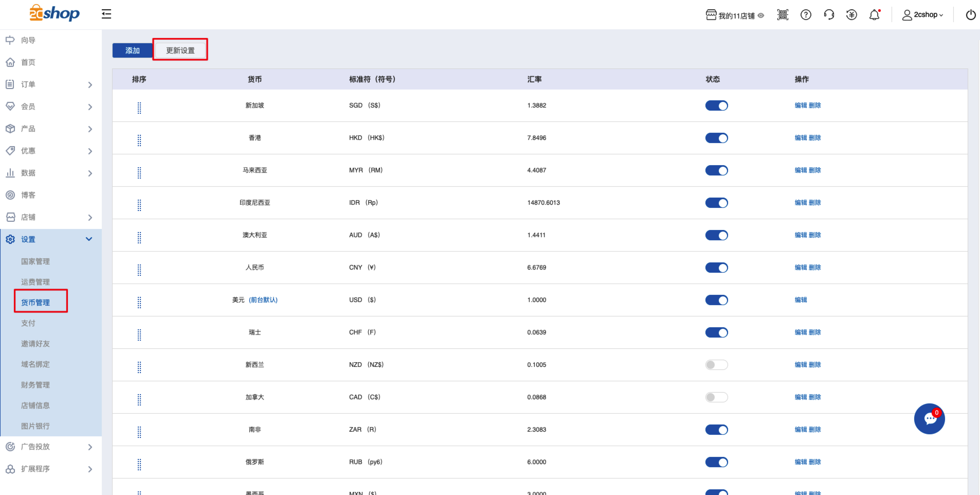
Task: Collapse the 设置 menu chevron
Action: pos(89,239)
